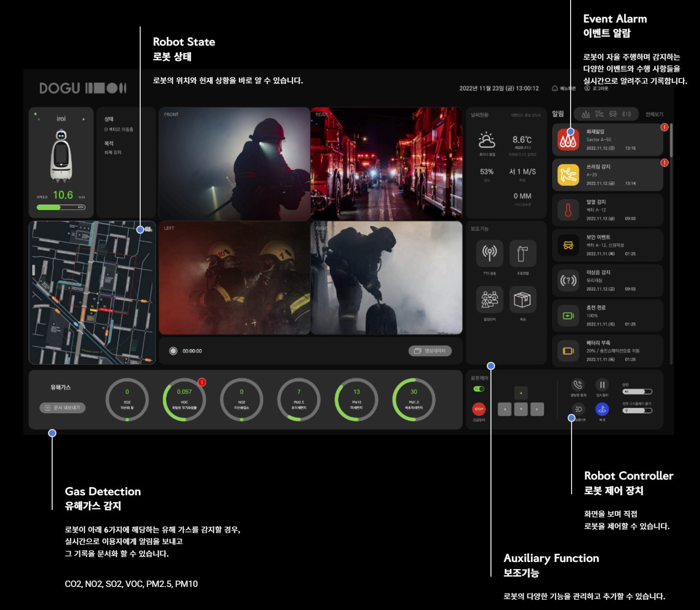The image size is (700, 610).
Task: Adjust the volume (음량) slider
Action: click(x=637, y=392)
